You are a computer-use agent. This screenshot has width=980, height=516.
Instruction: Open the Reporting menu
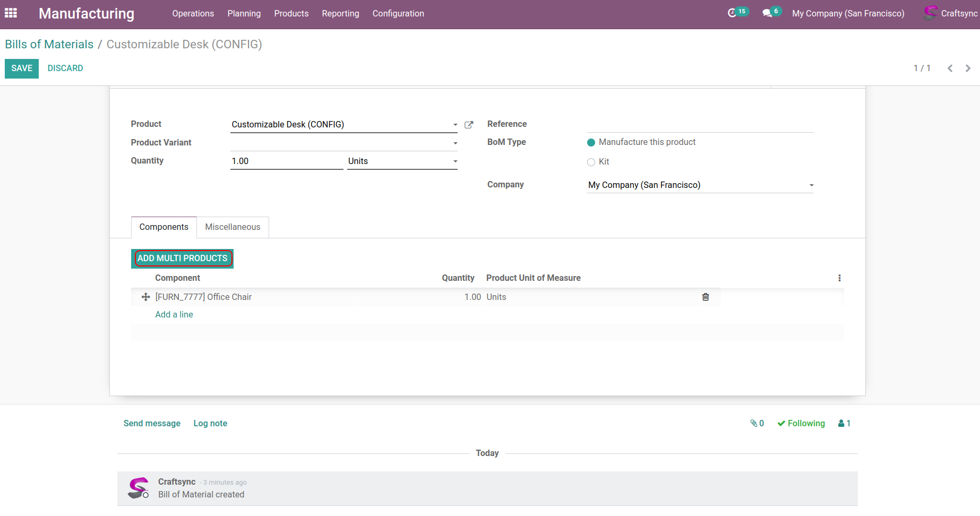coord(340,14)
